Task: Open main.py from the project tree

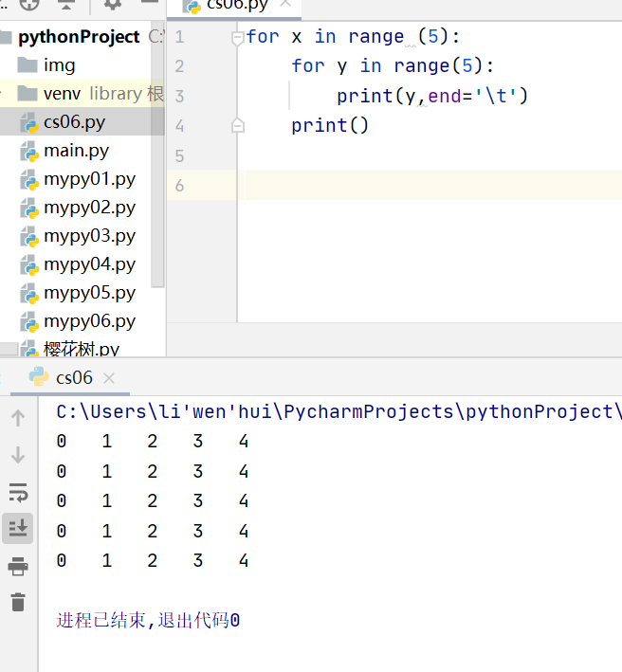Action: coord(76,151)
